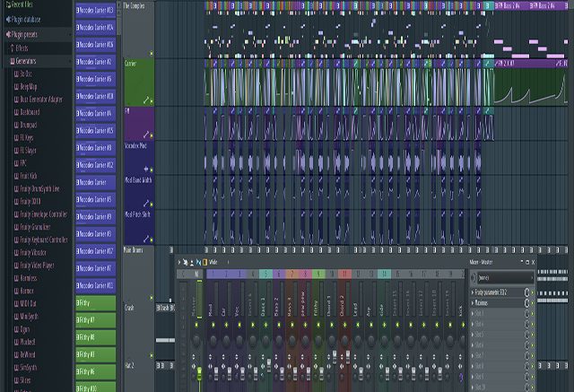Select the Vocodex Carrier #13 pattern
The width and height of the screenshot is (574, 392).
point(95,11)
